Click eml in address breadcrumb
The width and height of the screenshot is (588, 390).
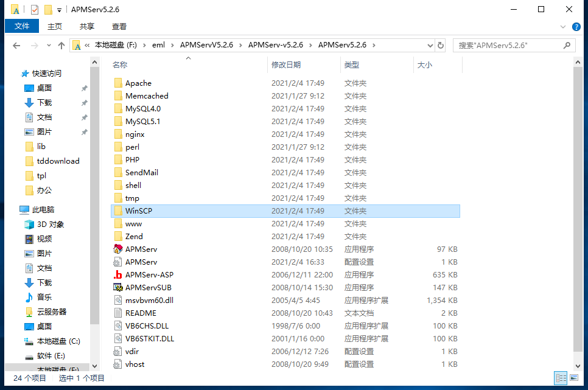pos(158,45)
